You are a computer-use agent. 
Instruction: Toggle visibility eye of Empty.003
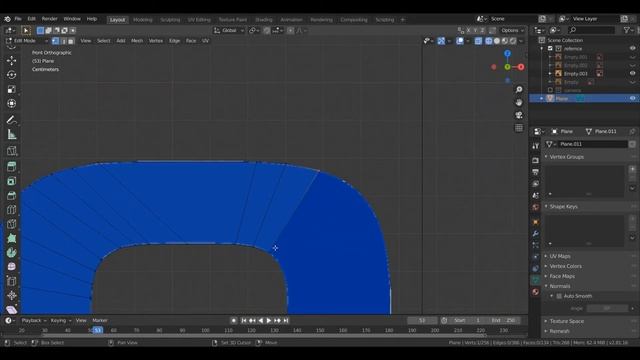click(632, 73)
